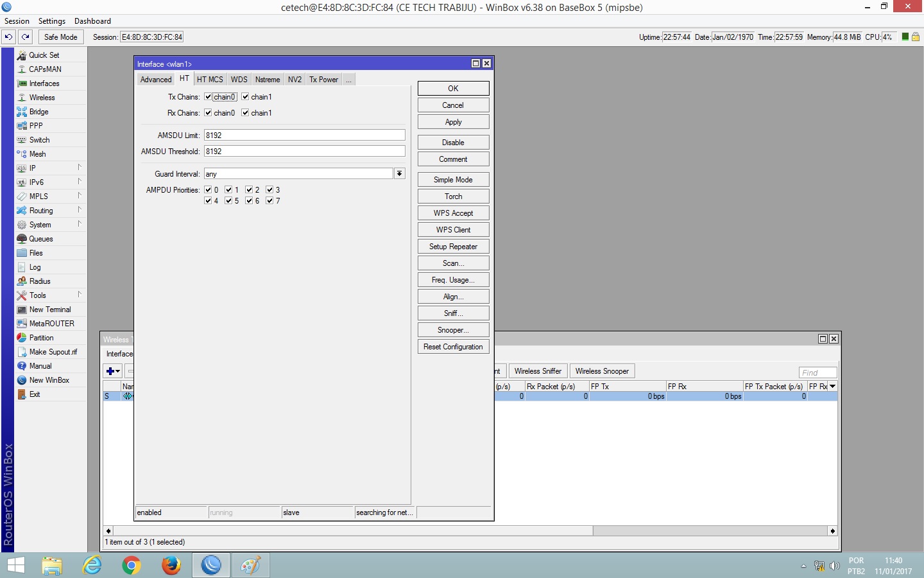924x578 pixels.
Task: Click the AMSDU Limit input field
Action: point(305,136)
